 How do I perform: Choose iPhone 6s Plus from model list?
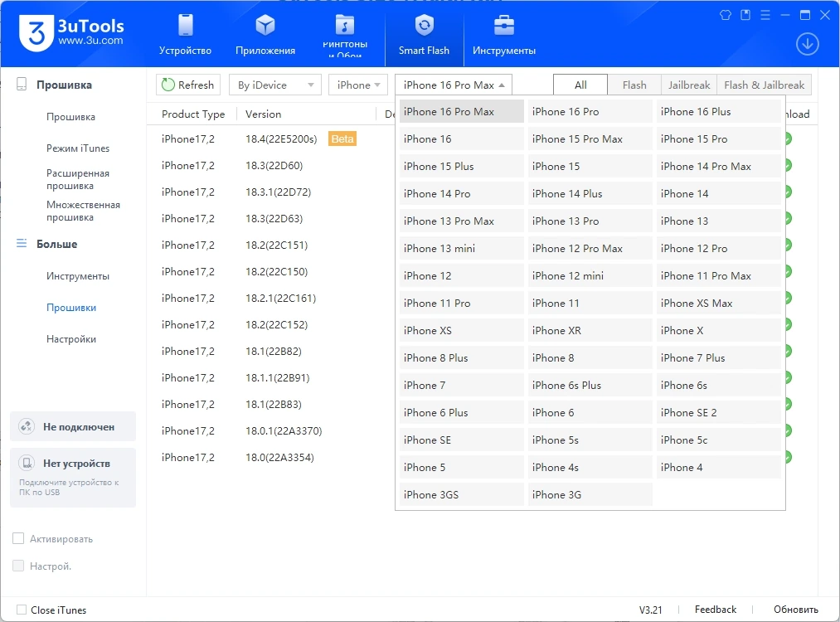[590, 385]
